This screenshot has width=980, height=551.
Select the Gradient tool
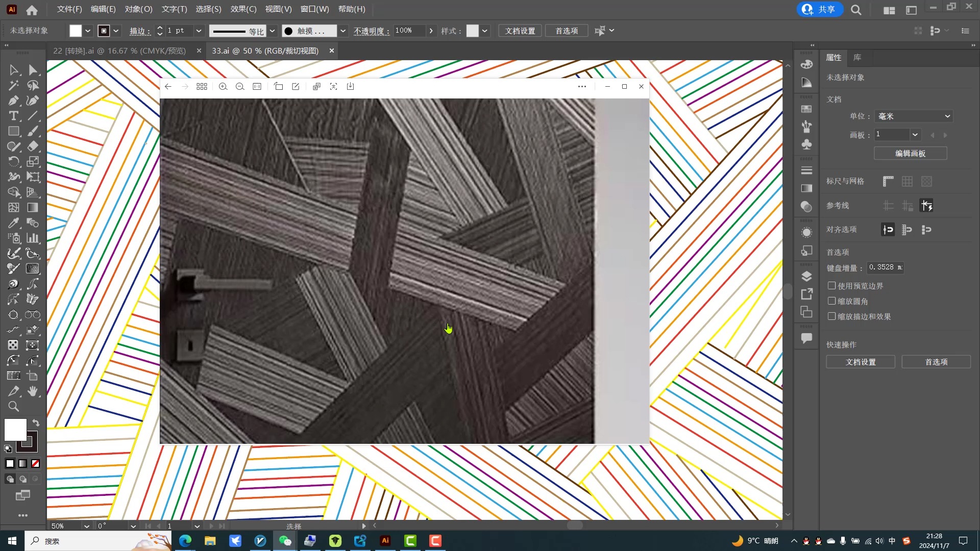point(33,208)
